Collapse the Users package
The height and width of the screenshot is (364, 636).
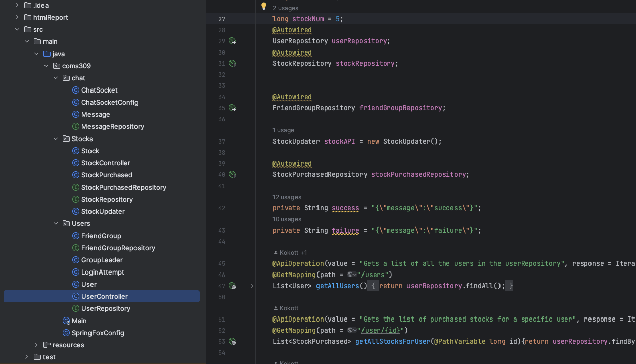[56, 223]
